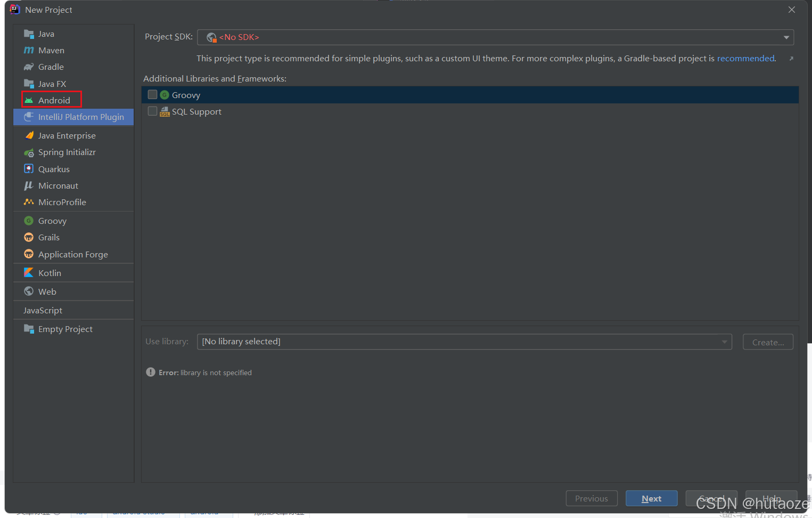Image resolution: width=812 pixels, height=518 pixels.
Task: Click the Java Enterprise flame icon
Action: coord(29,135)
